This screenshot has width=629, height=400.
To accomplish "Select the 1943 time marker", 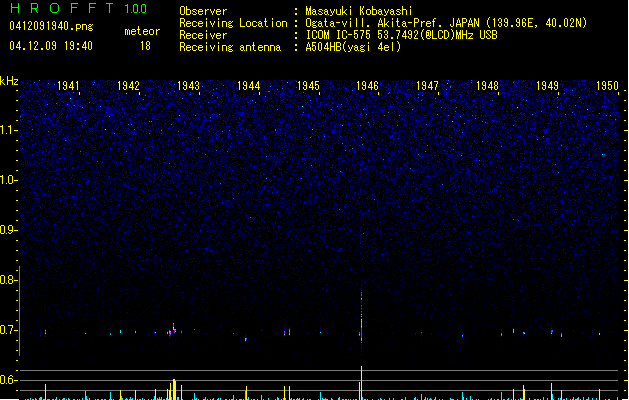I will pos(188,86).
